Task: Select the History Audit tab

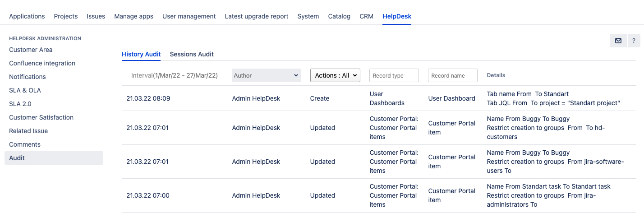Action: (141, 54)
